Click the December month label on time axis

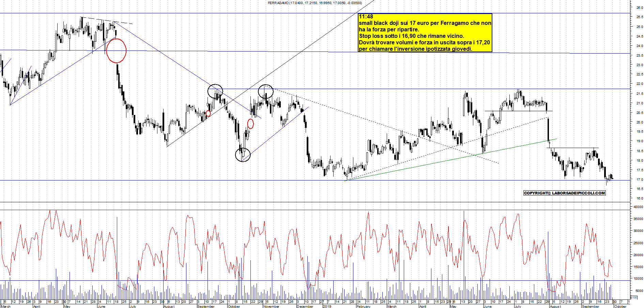[305, 306]
